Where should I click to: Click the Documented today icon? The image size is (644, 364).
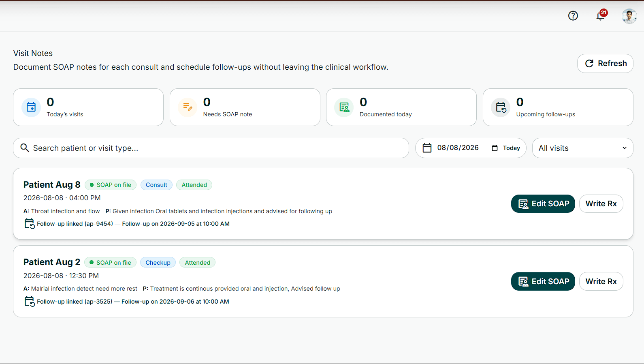pos(344,107)
